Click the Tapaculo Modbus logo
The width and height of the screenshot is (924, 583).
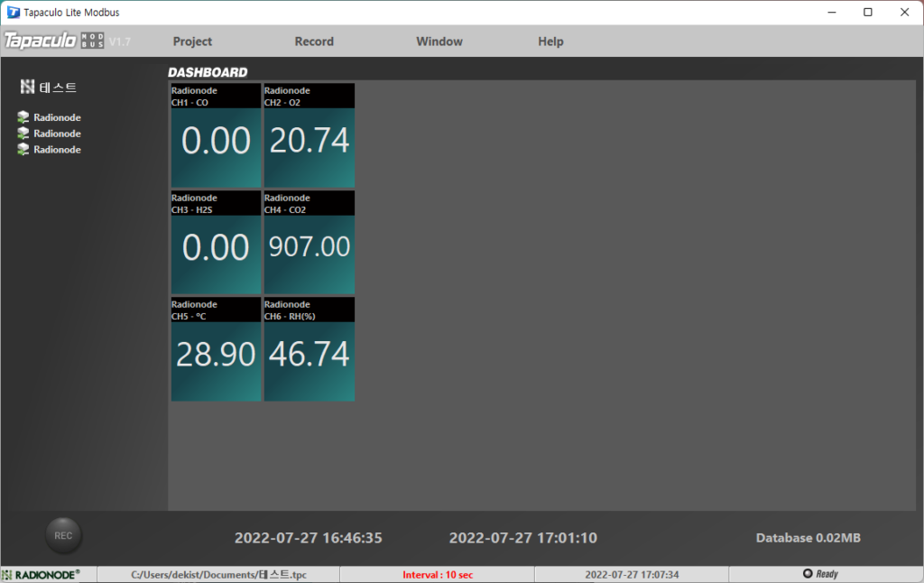point(54,40)
